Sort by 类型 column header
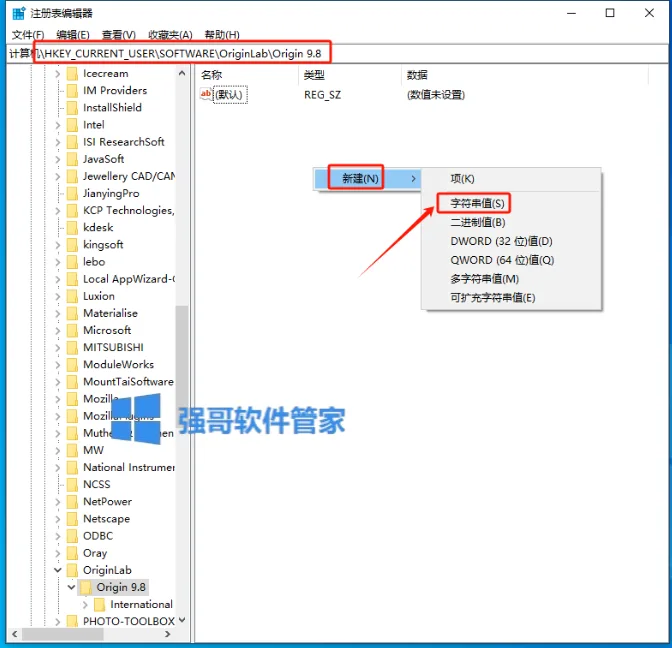 (x=314, y=75)
